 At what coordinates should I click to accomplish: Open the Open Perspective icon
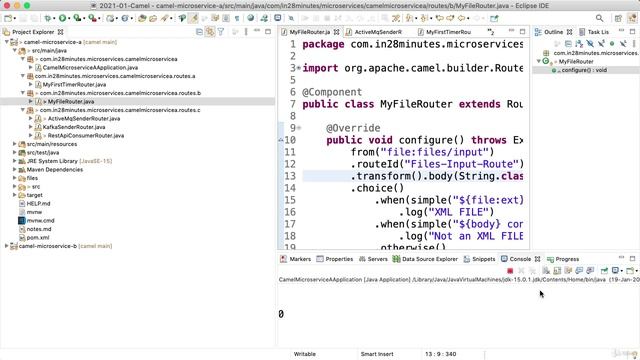click(x=618, y=18)
